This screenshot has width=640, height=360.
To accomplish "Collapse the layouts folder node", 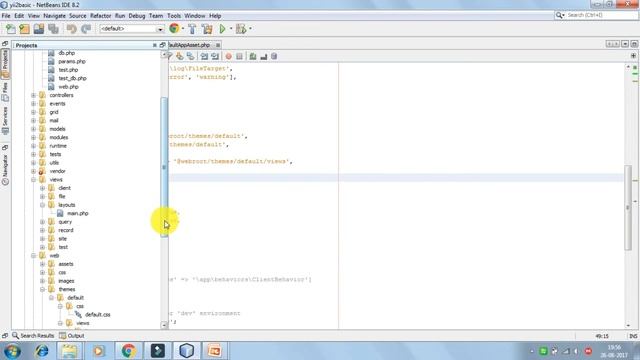I will click(42, 205).
